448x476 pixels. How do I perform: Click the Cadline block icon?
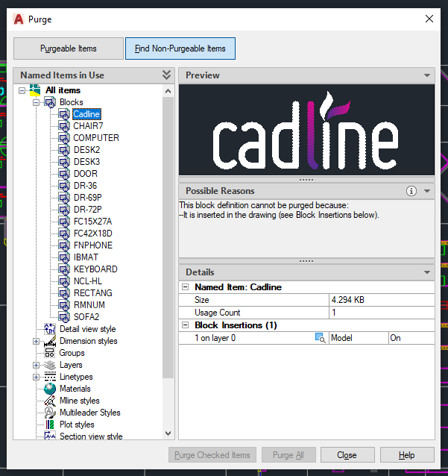click(x=64, y=114)
